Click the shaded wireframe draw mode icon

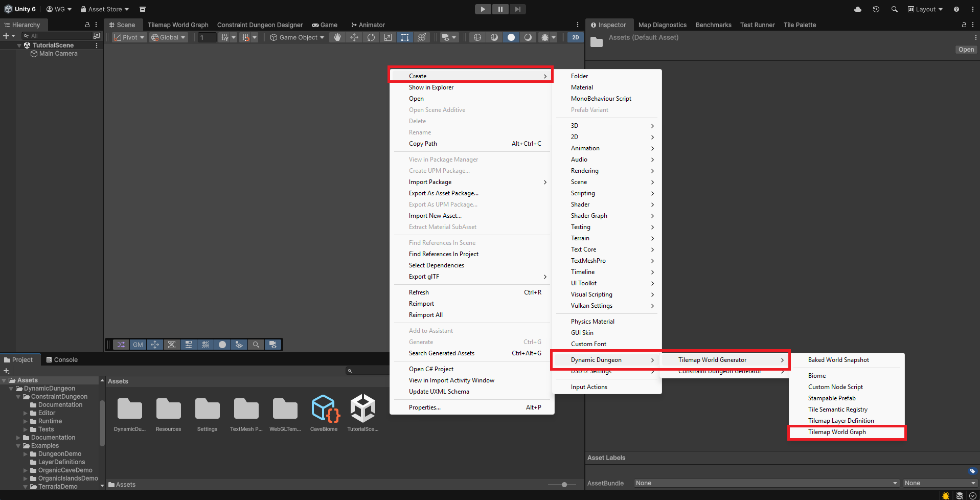tap(494, 37)
